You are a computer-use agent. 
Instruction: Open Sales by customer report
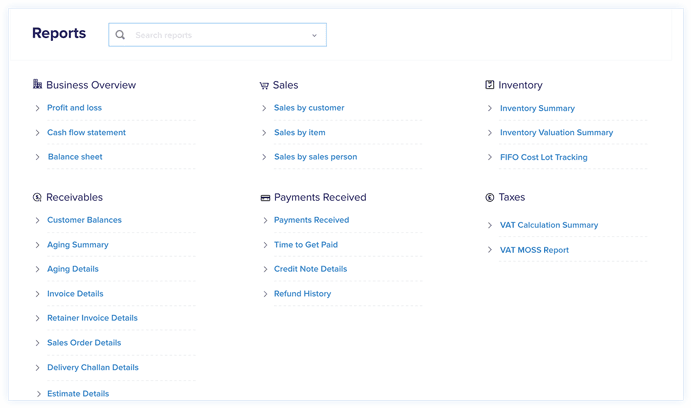click(309, 108)
